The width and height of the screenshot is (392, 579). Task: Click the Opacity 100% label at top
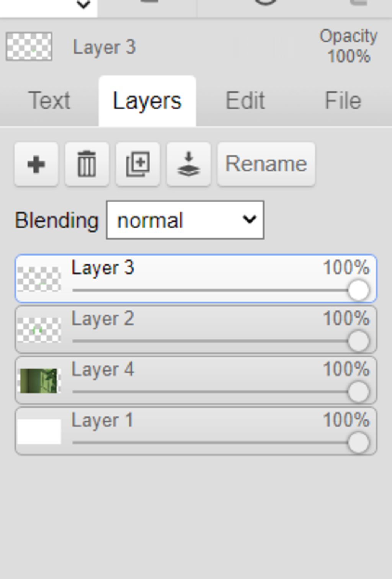(x=348, y=46)
